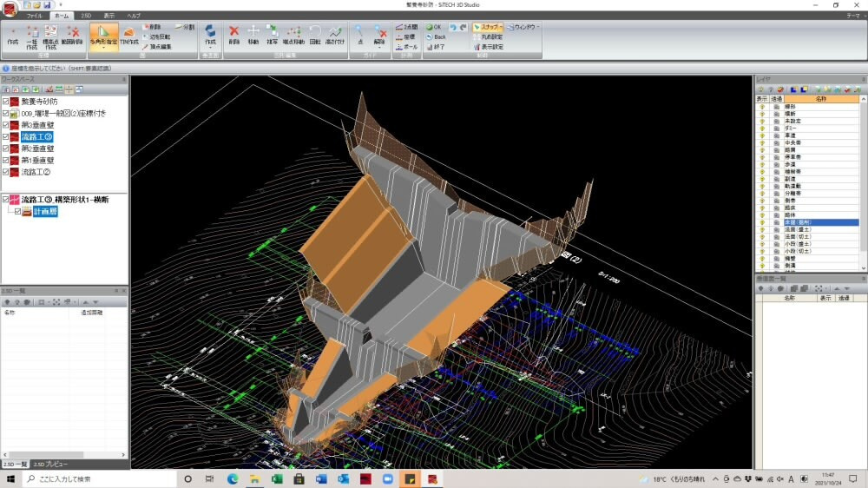
Task: Toggle visibility bulb for 線形 layer
Action: click(x=762, y=106)
